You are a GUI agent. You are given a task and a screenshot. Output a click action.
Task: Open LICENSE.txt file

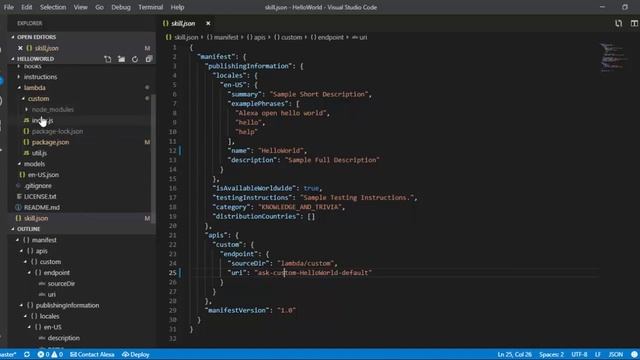click(x=40, y=196)
